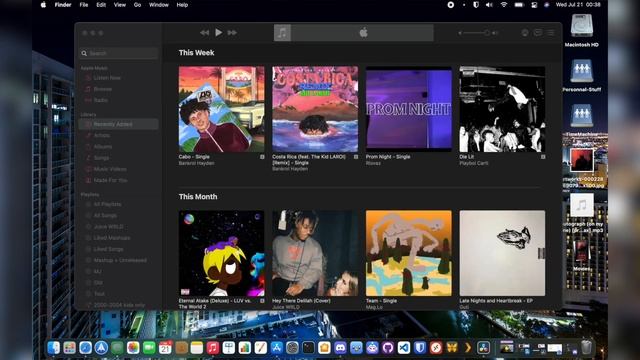
Task: Open Launchpad from the Dock
Action: (x=69, y=348)
